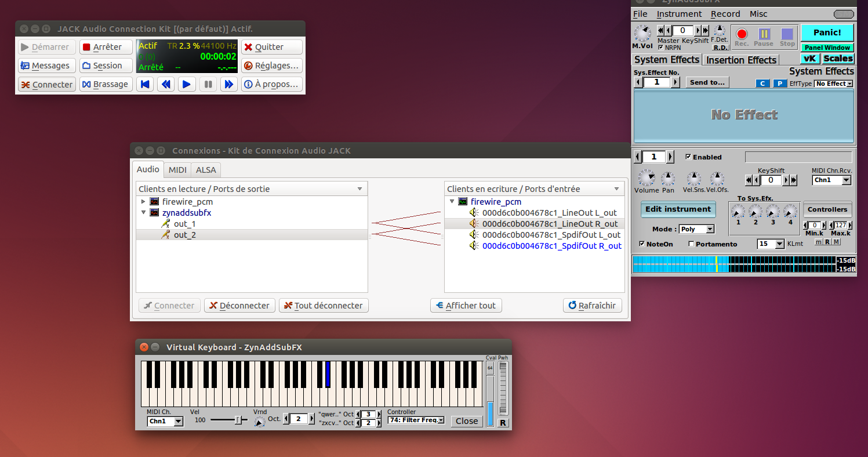Open the Instrument menu
Image resolution: width=868 pixels, height=457 pixels.
point(679,14)
